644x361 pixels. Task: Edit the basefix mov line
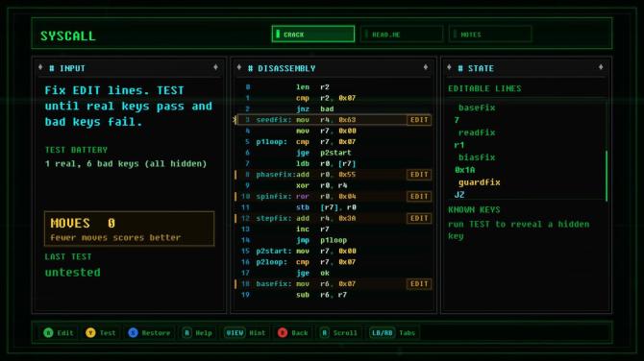click(x=419, y=284)
